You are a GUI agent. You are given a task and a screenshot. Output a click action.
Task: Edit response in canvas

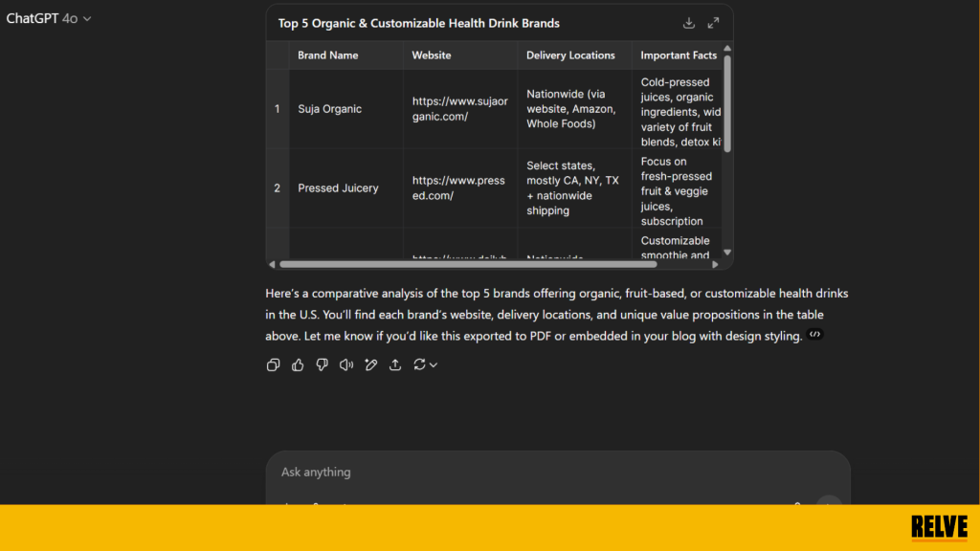(x=370, y=364)
